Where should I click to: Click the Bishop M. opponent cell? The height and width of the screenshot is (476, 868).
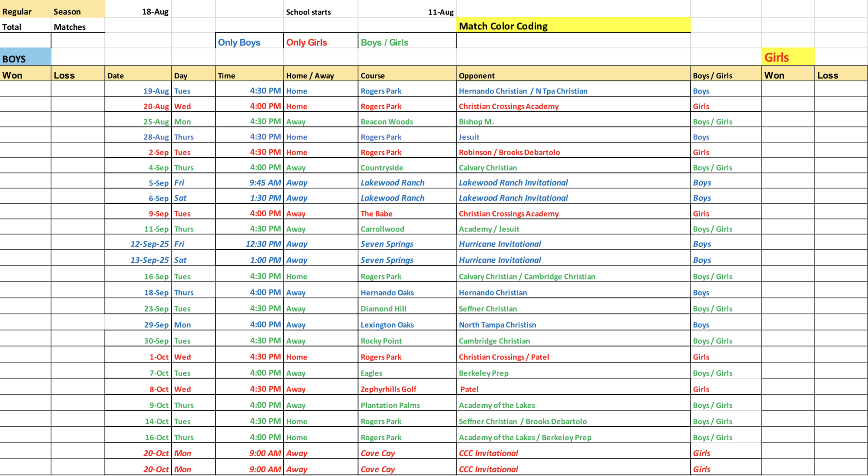click(x=476, y=121)
